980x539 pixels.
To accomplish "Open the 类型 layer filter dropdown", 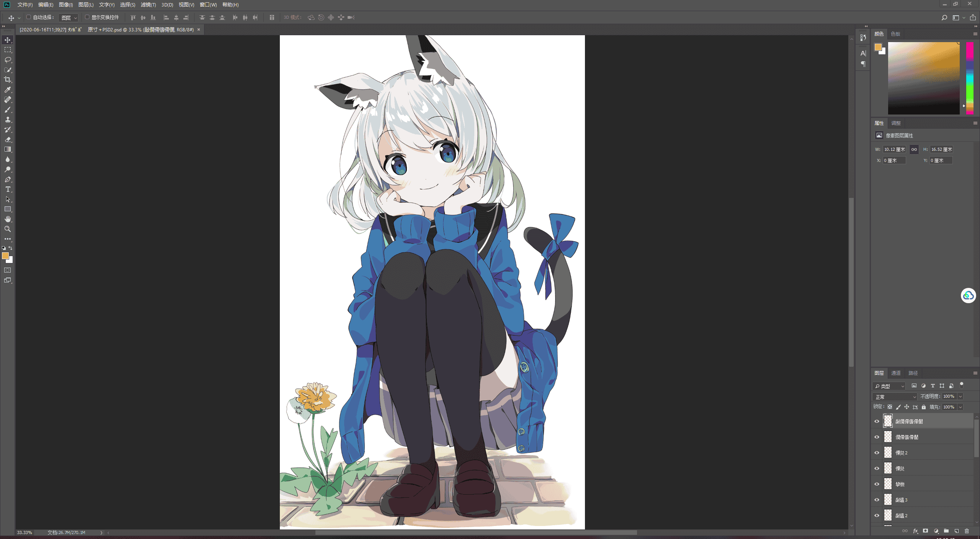I will pos(889,386).
